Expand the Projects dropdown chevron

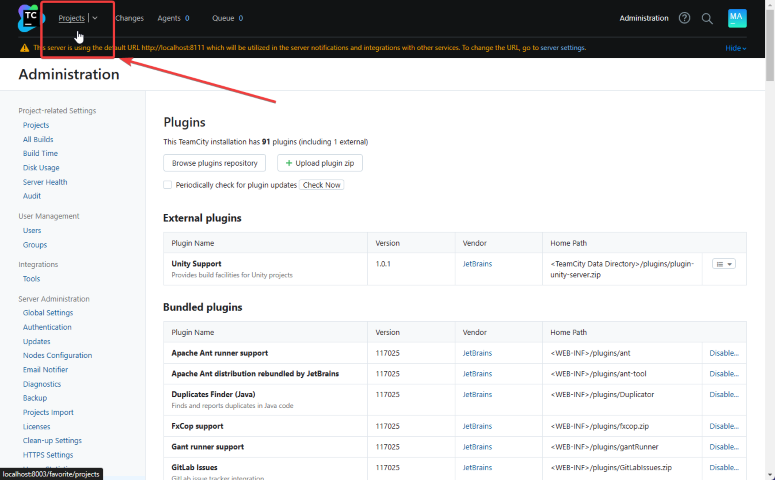95,18
